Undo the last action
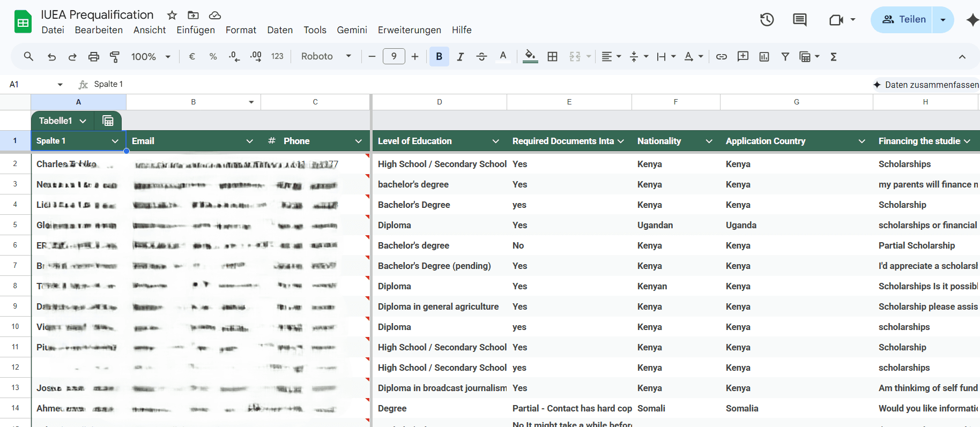 (x=51, y=56)
